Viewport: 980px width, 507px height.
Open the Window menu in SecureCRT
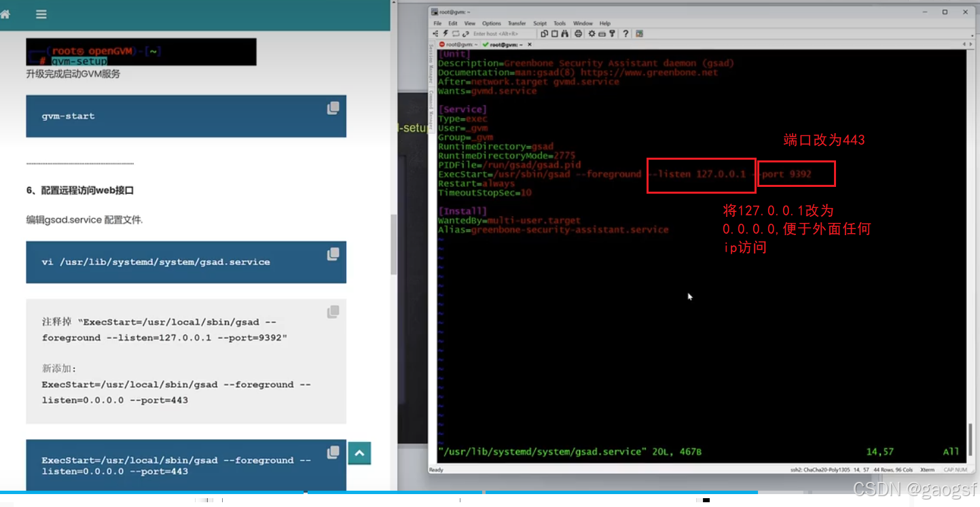583,23
